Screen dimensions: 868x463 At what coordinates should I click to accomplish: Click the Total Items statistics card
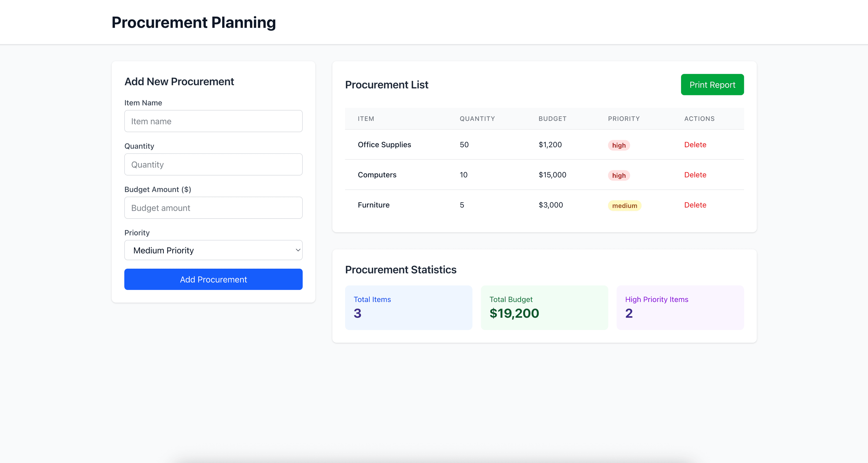pos(408,308)
